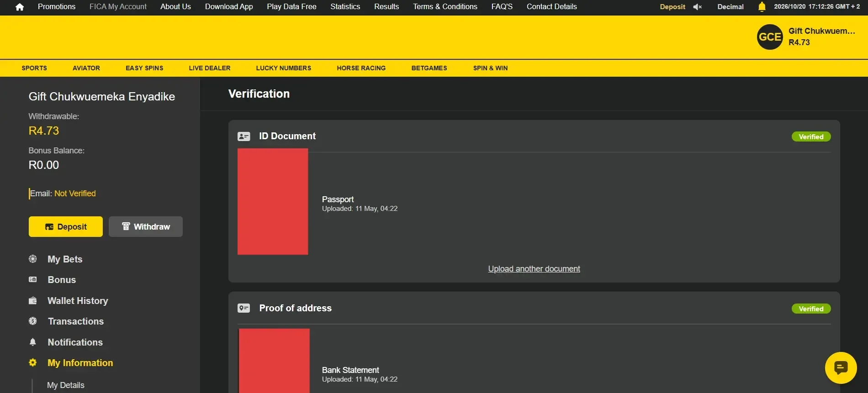Screen dimensions: 868x393
Task: Click the Transactions sidebar icon
Action: tap(33, 321)
